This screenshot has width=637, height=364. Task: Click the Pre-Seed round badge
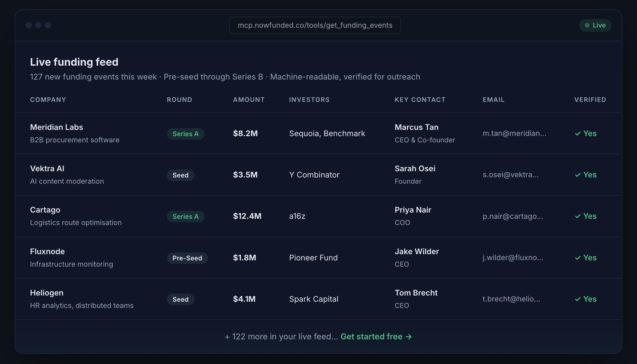click(x=187, y=258)
